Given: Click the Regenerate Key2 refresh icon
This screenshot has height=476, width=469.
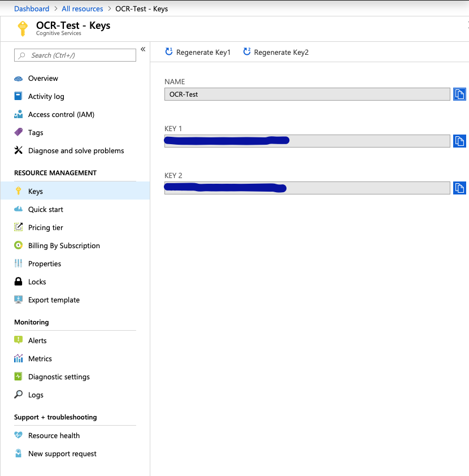Looking at the screenshot, I should (246, 51).
